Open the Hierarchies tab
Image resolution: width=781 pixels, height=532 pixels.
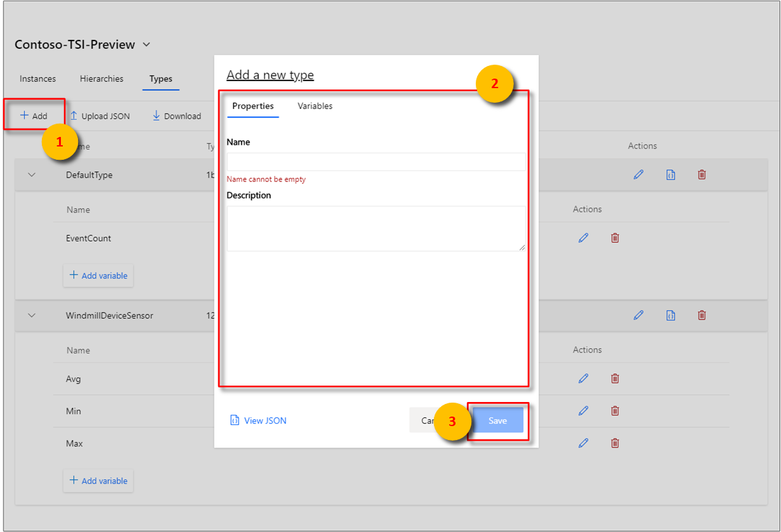pyautogui.click(x=101, y=79)
